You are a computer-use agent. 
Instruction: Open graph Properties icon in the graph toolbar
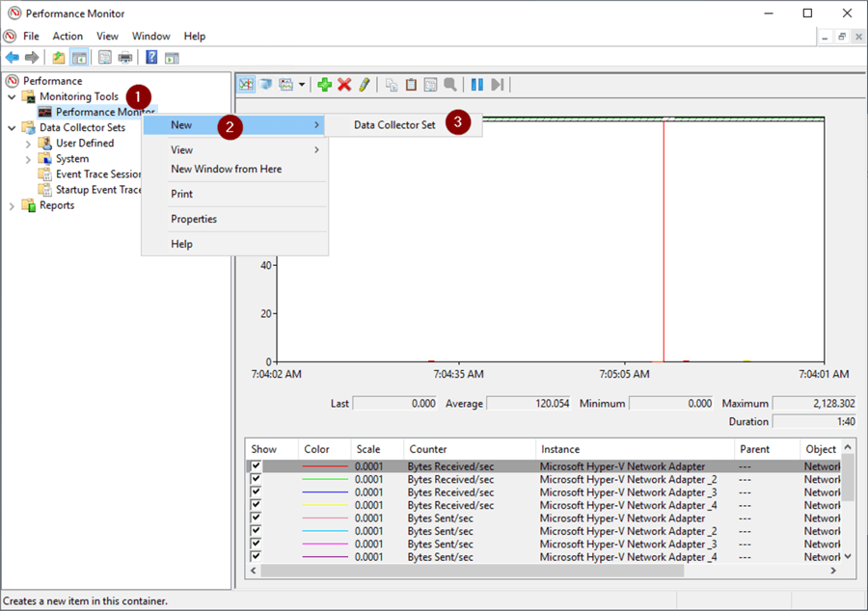pyautogui.click(x=430, y=85)
